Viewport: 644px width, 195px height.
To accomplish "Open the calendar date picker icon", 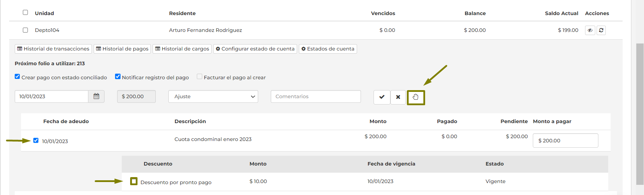I will pyautogui.click(x=96, y=96).
